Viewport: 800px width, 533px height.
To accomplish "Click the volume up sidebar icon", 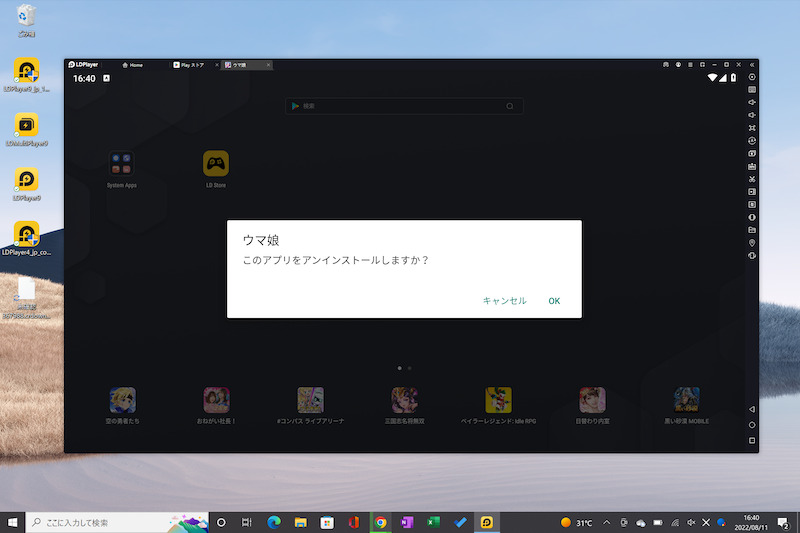I will tap(752, 102).
